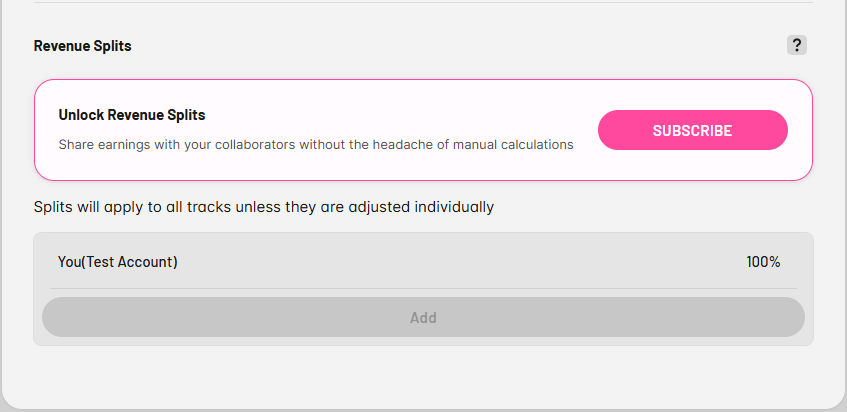Click the pink SUBSCRIBE button

[693, 130]
